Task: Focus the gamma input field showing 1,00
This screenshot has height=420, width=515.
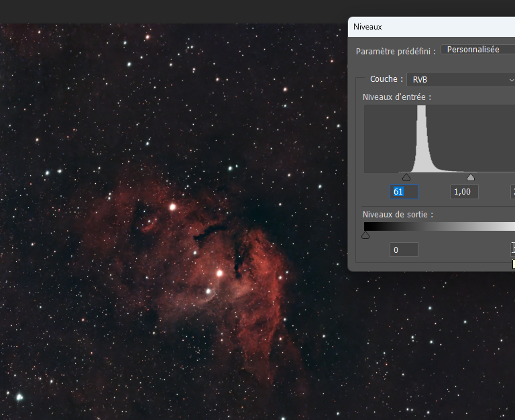Action: coord(464,192)
